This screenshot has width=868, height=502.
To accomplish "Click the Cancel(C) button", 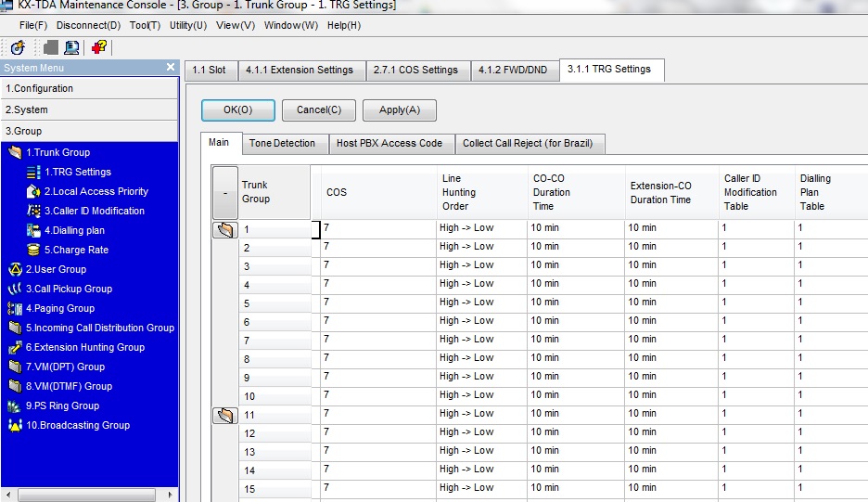I will pyautogui.click(x=319, y=110).
